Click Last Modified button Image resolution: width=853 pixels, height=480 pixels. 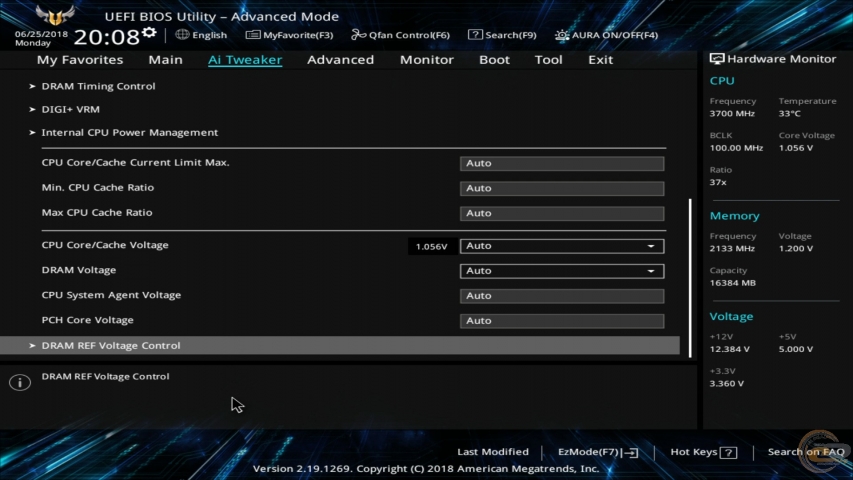[493, 452]
